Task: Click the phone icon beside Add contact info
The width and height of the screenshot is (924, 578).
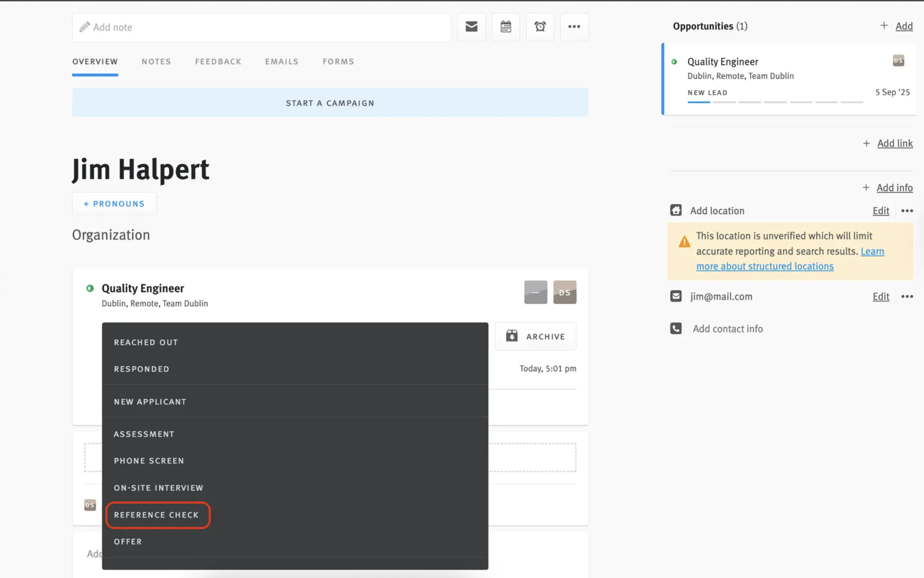Action: (x=675, y=329)
